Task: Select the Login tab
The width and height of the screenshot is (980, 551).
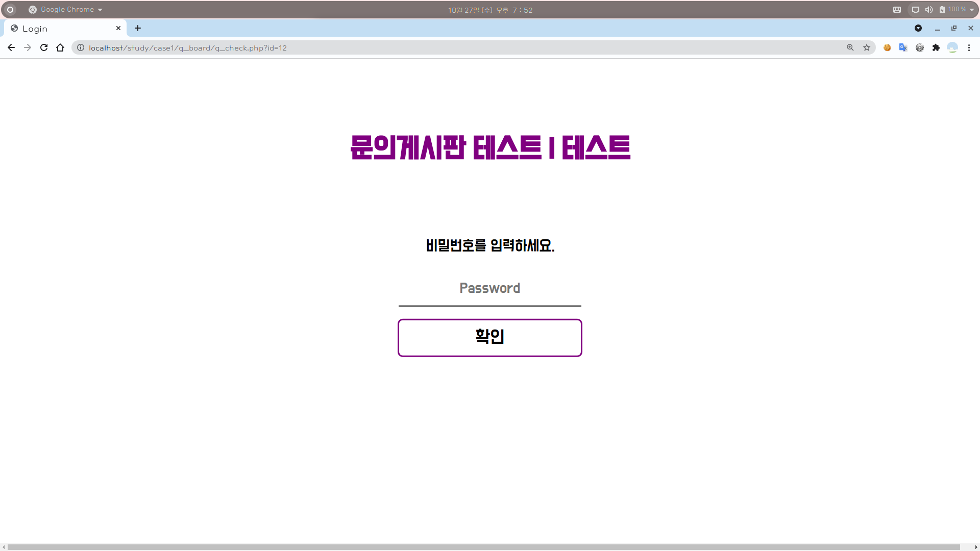Action: (61, 29)
